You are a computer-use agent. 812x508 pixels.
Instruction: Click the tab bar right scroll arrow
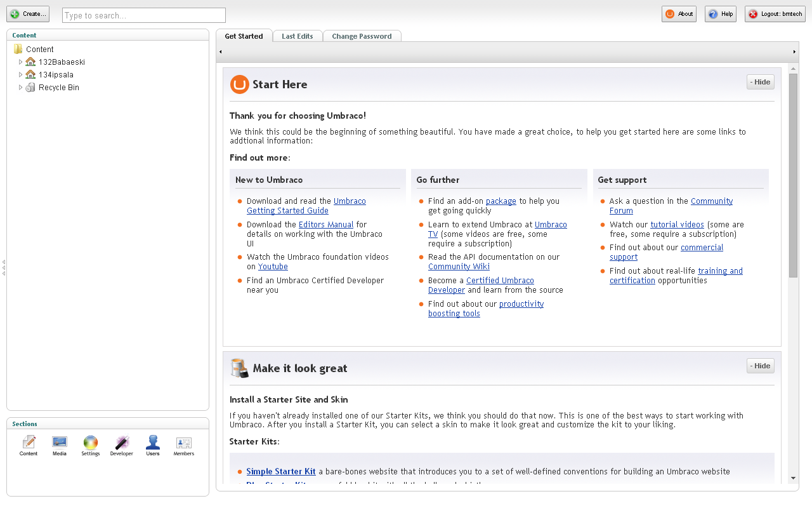[x=794, y=52]
